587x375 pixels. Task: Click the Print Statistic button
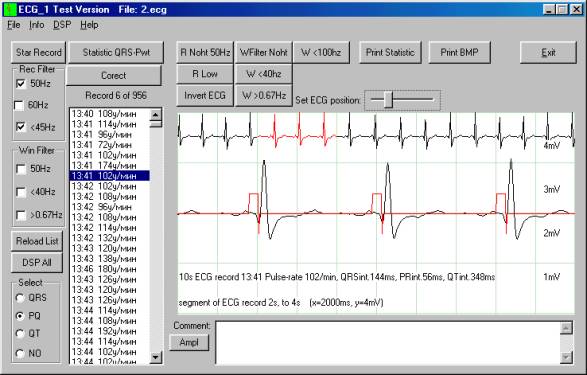coord(390,52)
